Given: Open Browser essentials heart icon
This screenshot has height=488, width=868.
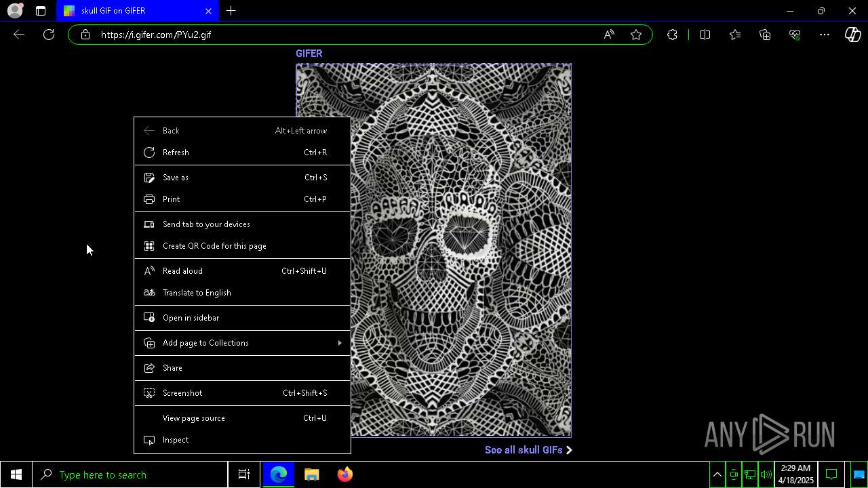Looking at the screenshot, I should [795, 35].
